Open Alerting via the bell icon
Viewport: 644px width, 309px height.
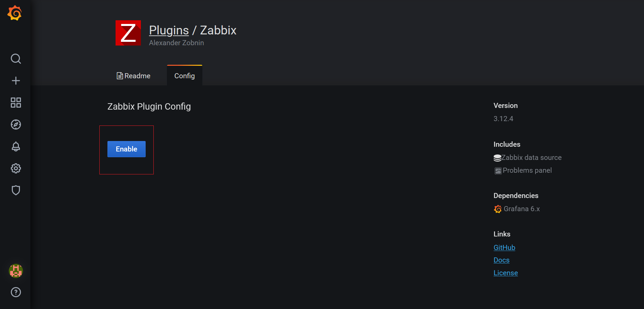16,146
